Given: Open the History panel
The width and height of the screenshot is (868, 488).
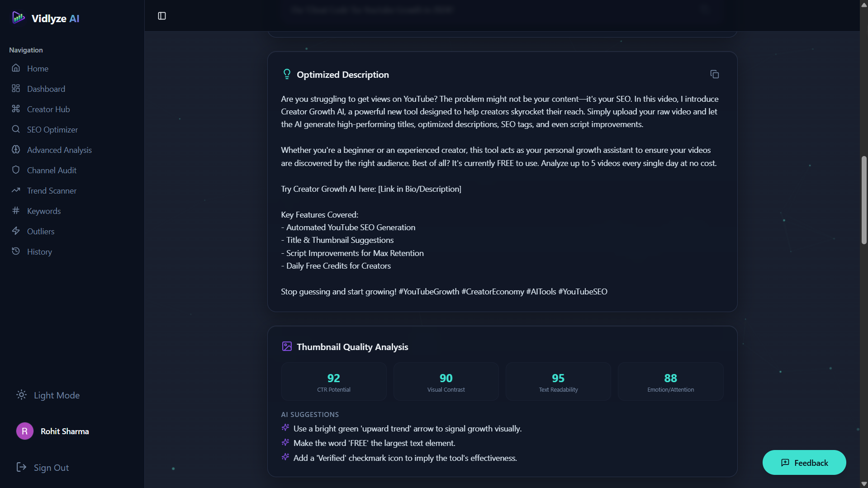Looking at the screenshot, I should click(39, 251).
